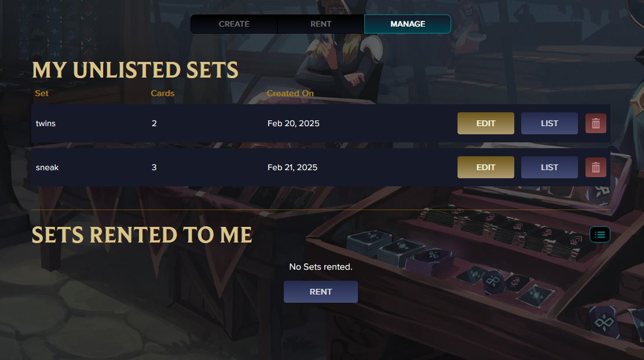Viewport: 644px width, 360px height.
Task: Edit the twins set
Action: (485, 123)
